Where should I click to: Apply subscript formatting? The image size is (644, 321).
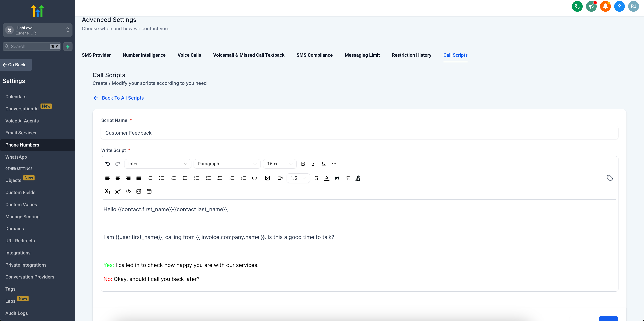tap(108, 191)
